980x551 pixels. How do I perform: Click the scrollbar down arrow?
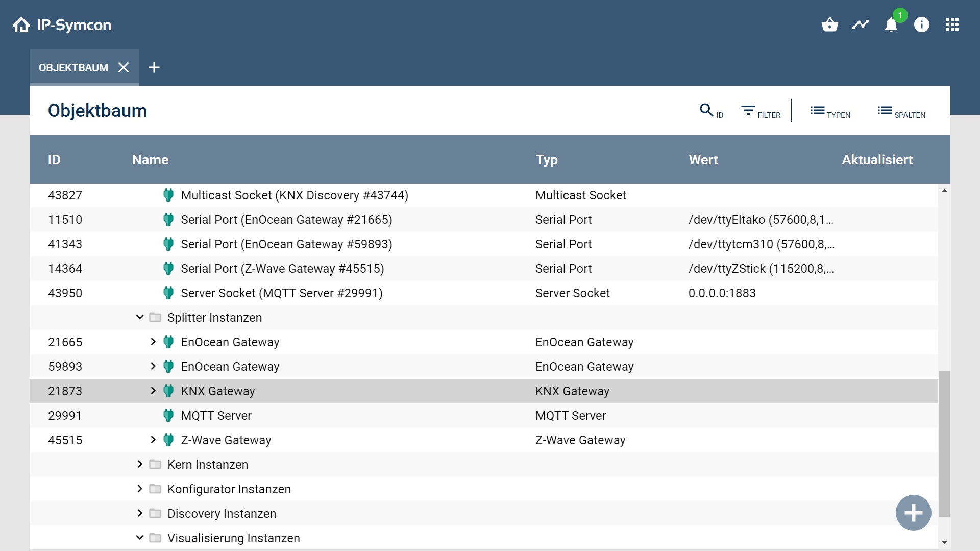click(x=944, y=543)
